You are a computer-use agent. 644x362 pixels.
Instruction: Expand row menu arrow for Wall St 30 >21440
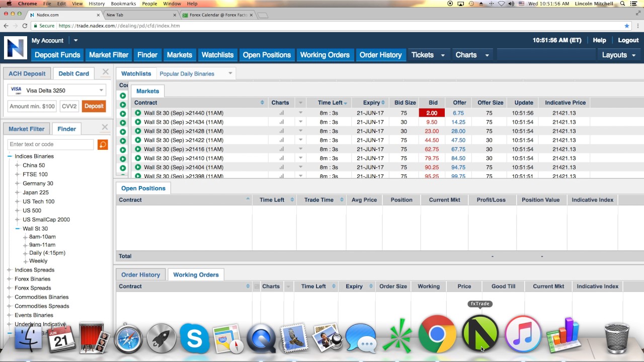coord(301,113)
